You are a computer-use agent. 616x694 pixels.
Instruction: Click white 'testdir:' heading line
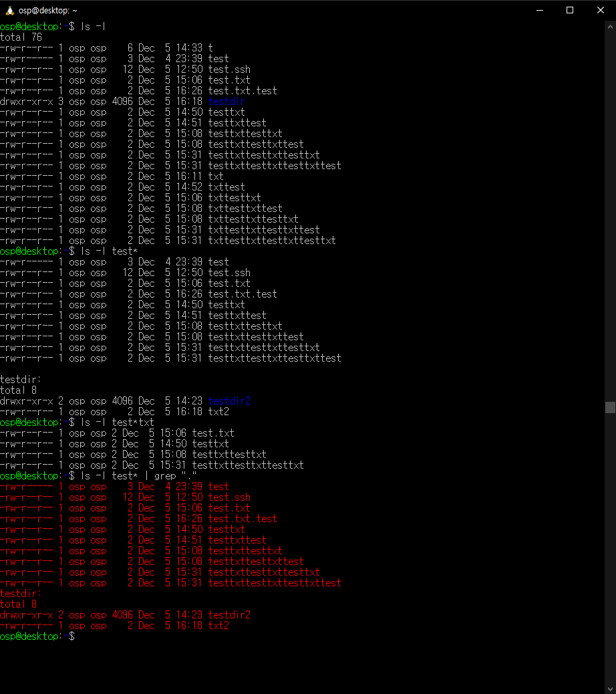20,380
